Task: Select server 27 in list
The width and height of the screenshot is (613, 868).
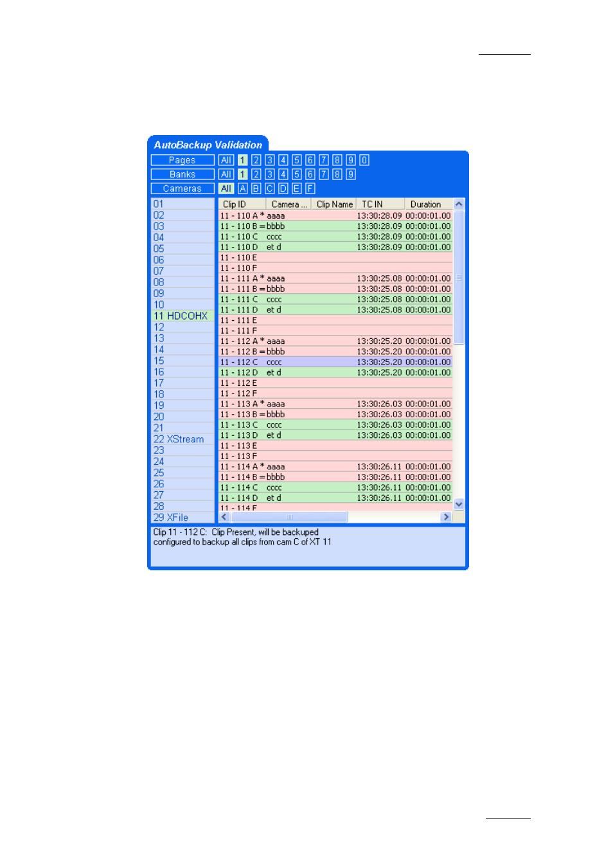Action: point(183,495)
